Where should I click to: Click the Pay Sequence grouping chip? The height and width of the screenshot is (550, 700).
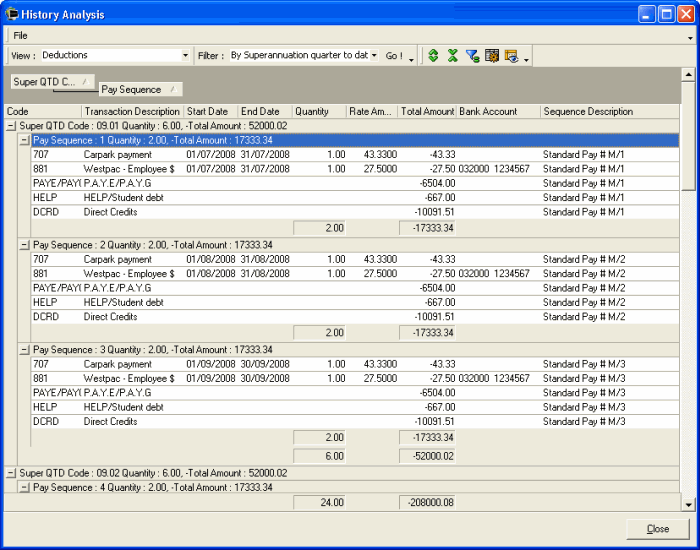140,90
